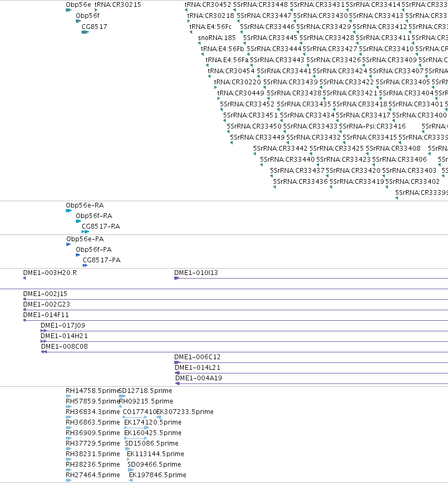The height and width of the screenshot is (483, 448).
Task: Click the tRNA:E4:56Fa label
Action: click(227, 60)
